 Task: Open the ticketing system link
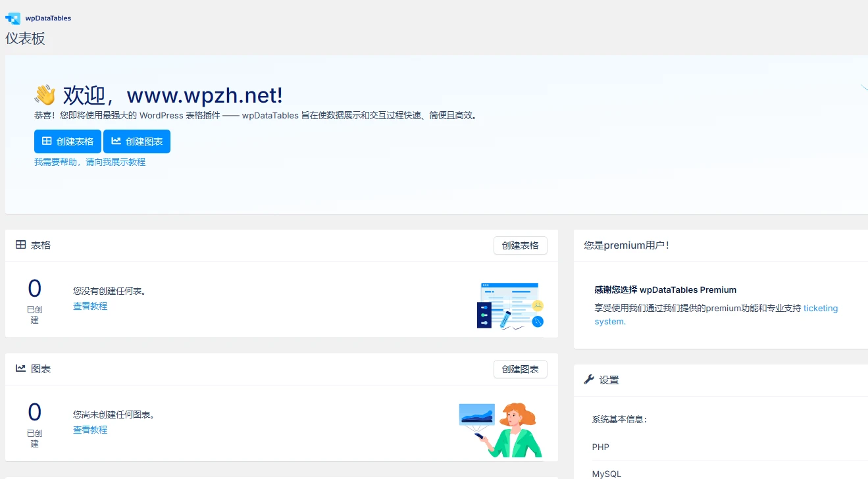716,315
